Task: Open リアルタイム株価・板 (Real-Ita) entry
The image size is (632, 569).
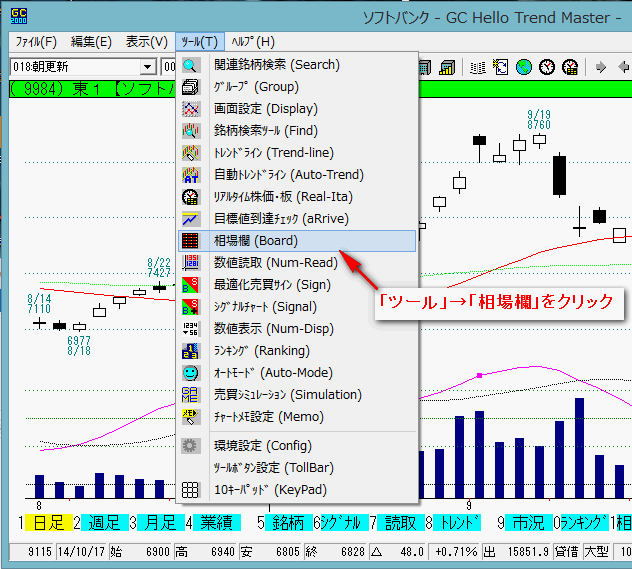Action: 297,197
